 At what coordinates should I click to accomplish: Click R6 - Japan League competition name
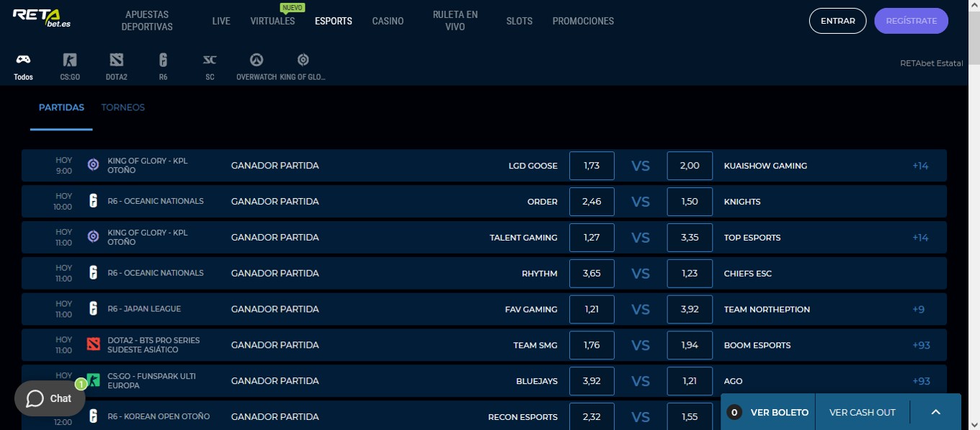[x=144, y=309]
